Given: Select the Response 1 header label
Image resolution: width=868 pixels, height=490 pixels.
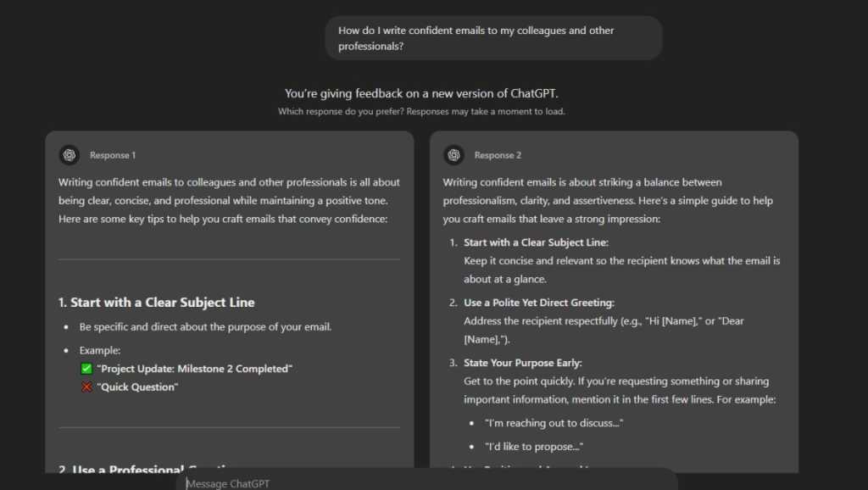Looking at the screenshot, I should (113, 155).
